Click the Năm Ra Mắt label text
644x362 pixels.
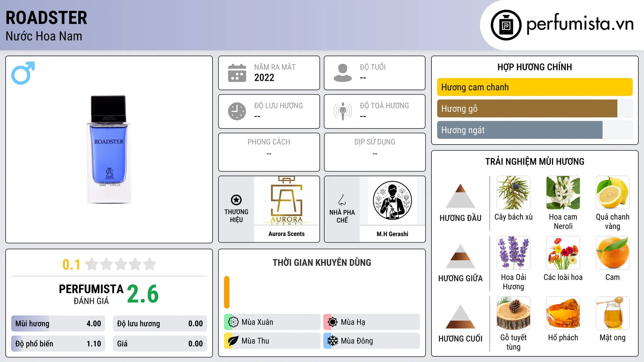point(275,67)
